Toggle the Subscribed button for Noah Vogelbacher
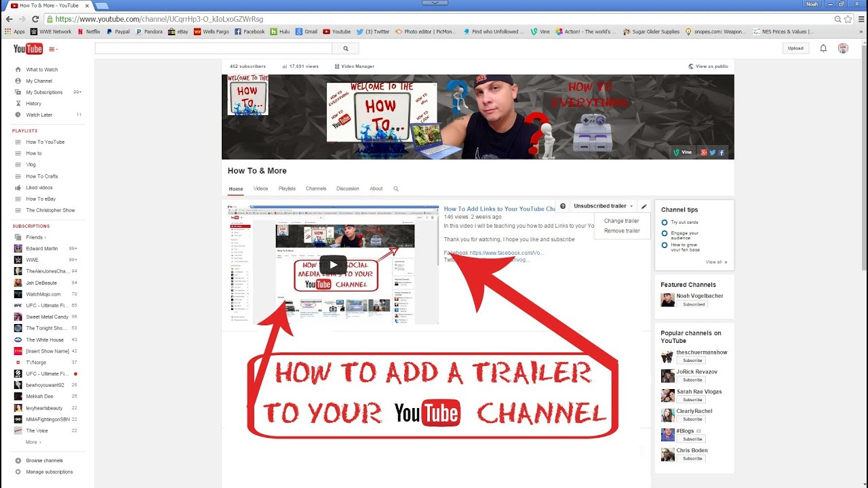Screen dimensions: 868x488 click(x=692, y=304)
